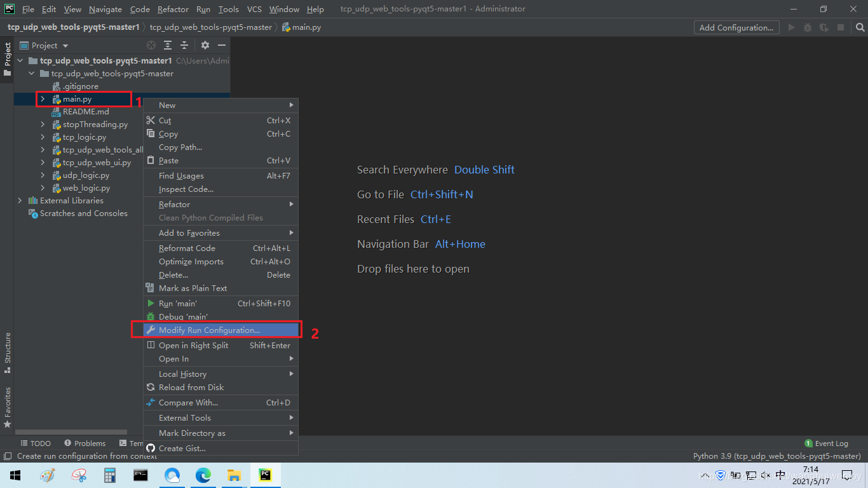Viewport: 868px width, 488px height.
Task: Select Modify Run Configuration... menu item
Action: coord(221,330)
